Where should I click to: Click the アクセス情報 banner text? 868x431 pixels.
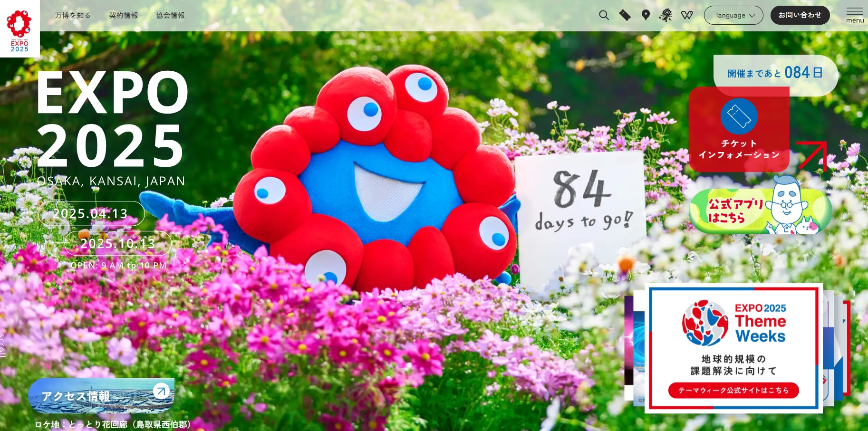click(76, 396)
